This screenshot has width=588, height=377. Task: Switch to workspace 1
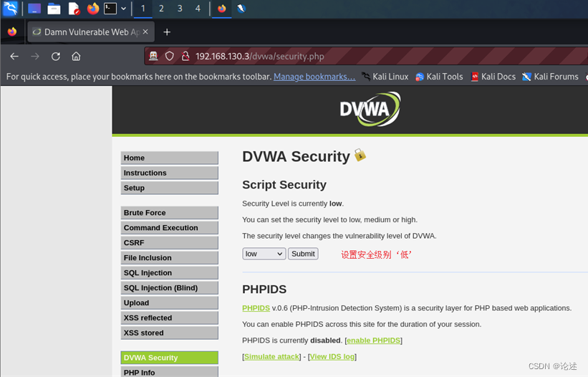143,9
